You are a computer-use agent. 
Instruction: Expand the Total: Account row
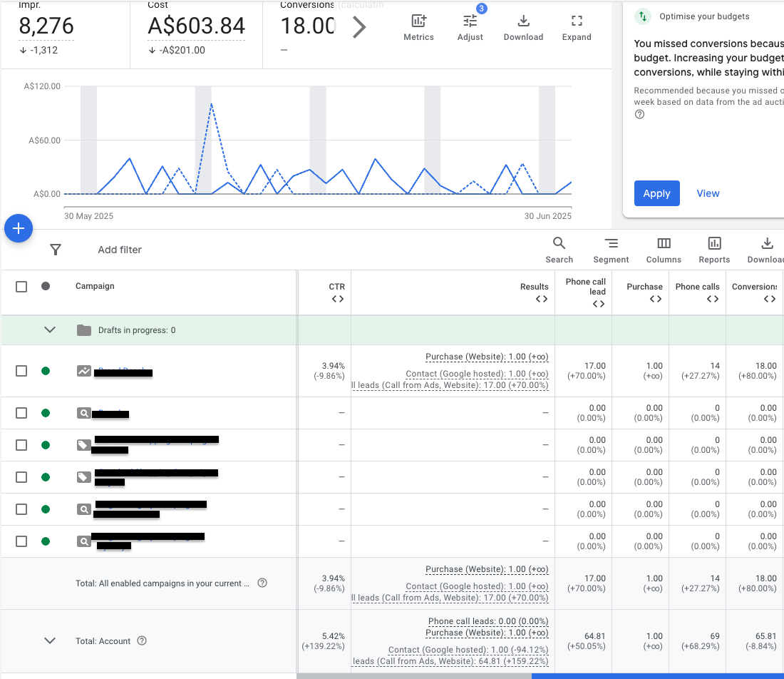coord(50,640)
